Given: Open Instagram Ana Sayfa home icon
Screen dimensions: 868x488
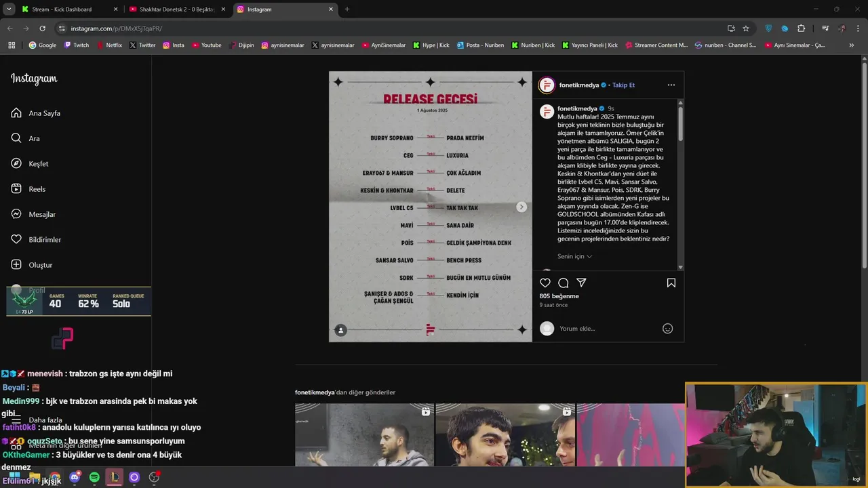Looking at the screenshot, I should (16, 113).
